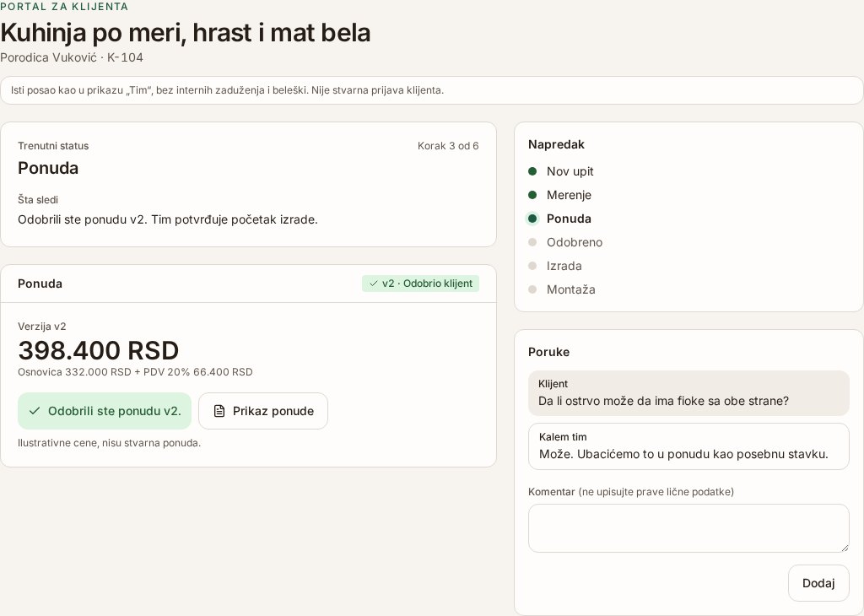Click the grey dot beside Izrada

pyautogui.click(x=532, y=266)
